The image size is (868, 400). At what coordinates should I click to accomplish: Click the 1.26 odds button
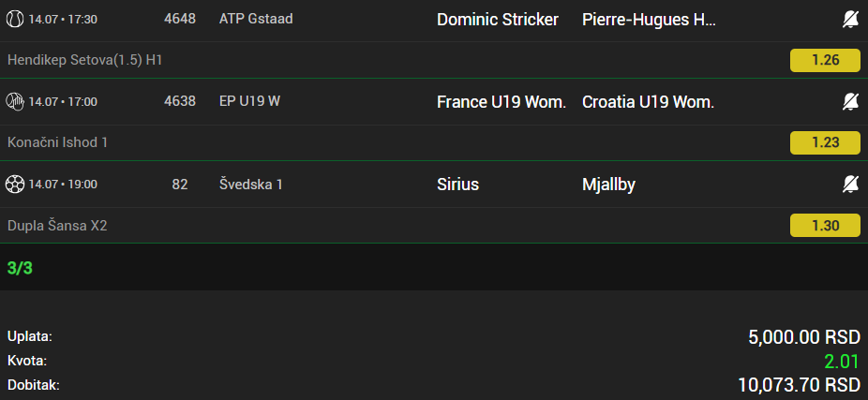(x=825, y=60)
